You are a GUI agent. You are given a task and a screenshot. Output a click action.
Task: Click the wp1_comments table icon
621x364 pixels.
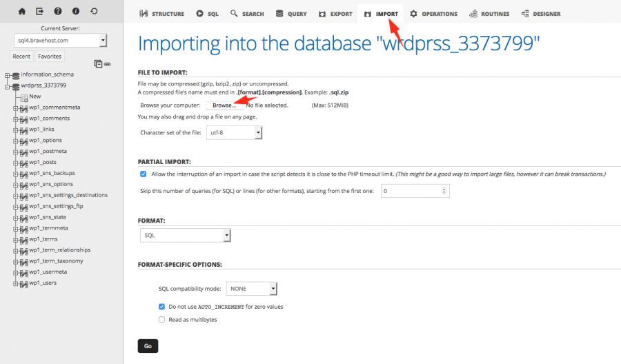click(x=23, y=119)
